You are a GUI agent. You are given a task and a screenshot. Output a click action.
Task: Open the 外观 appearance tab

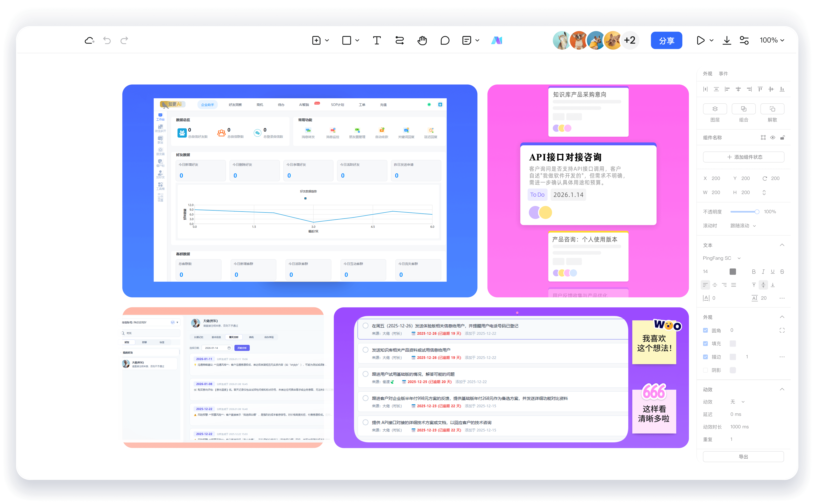tap(707, 74)
